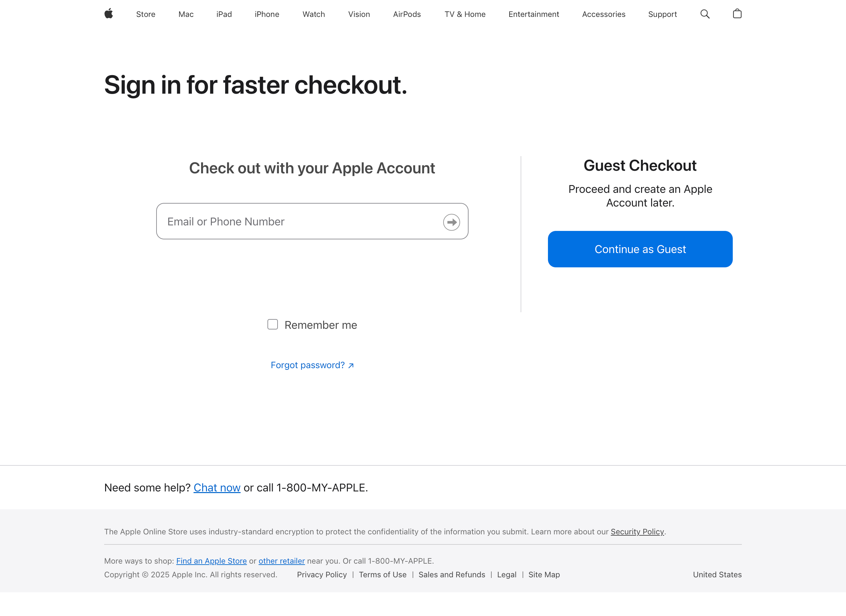The width and height of the screenshot is (846, 616).
Task: Open the search icon
Action: 705,14
